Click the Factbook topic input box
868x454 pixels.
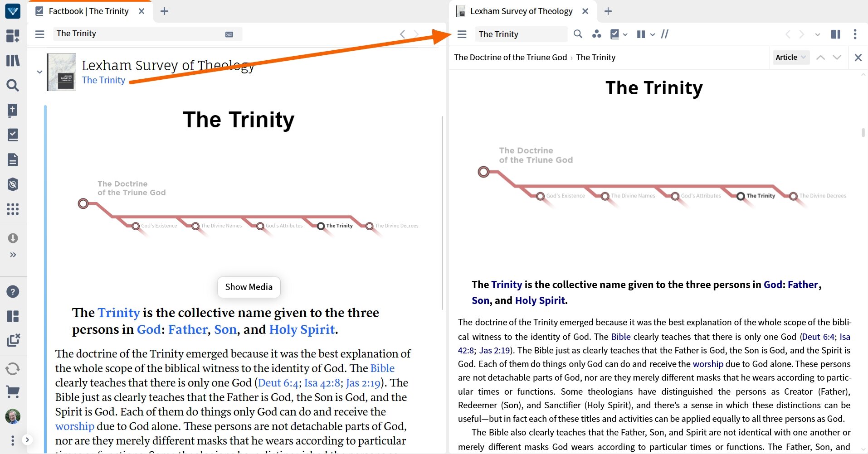pyautogui.click(x=147, y=34)
